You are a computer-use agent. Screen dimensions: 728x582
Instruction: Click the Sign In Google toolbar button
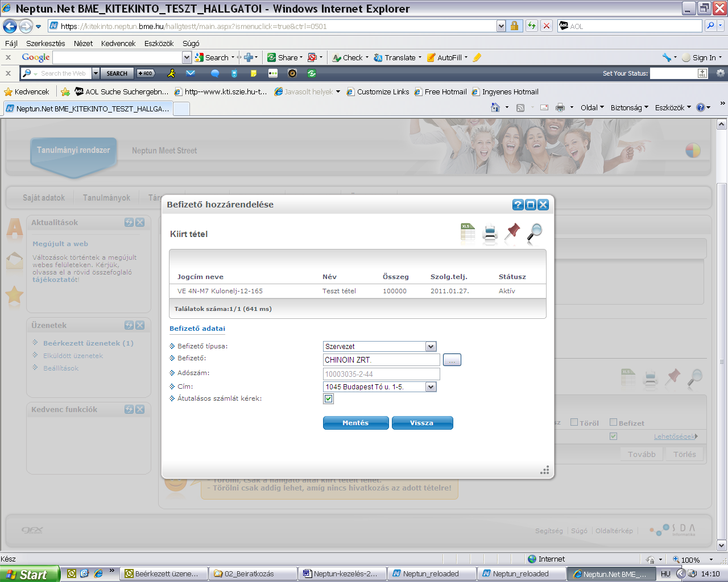[x=702, y=57]
